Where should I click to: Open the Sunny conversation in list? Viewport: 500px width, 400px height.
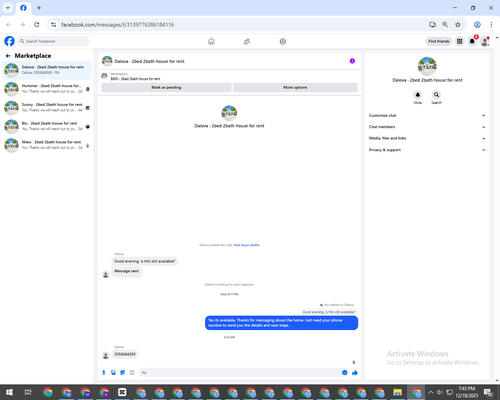[x=47, y=107]
